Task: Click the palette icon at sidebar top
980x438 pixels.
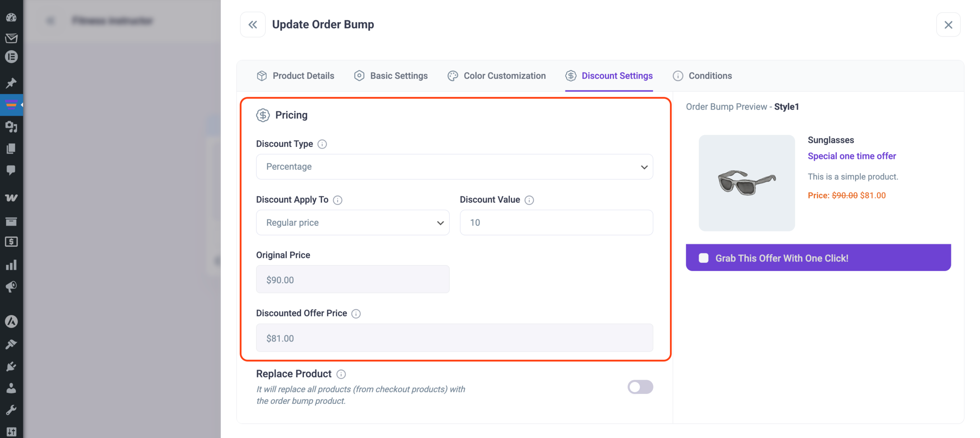Action: [x=11, y=18]
